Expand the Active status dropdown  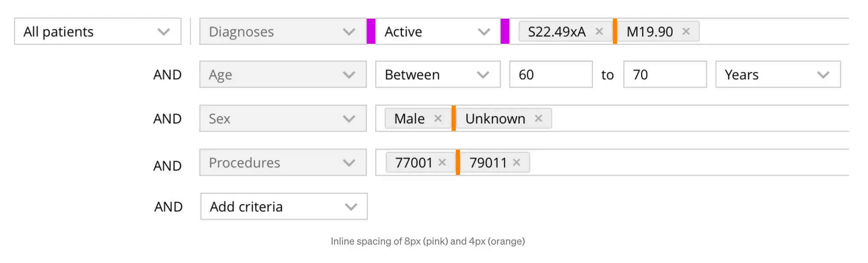pyautogui.click(x=437, y=32)
